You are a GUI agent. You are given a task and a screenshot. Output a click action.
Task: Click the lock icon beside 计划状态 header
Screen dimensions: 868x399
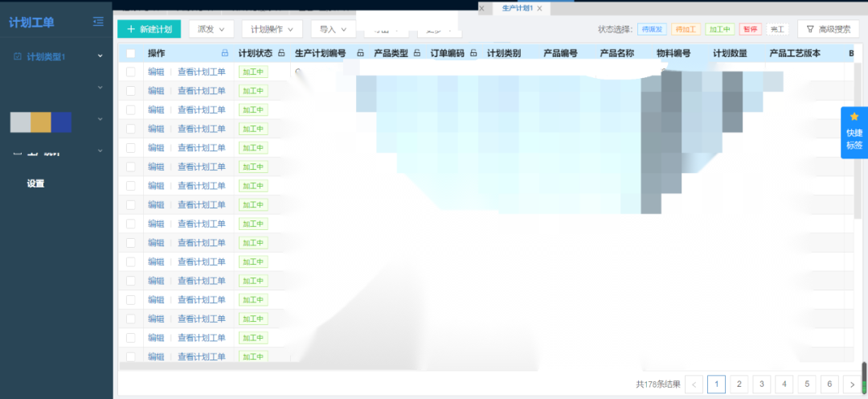pos(280,54)
